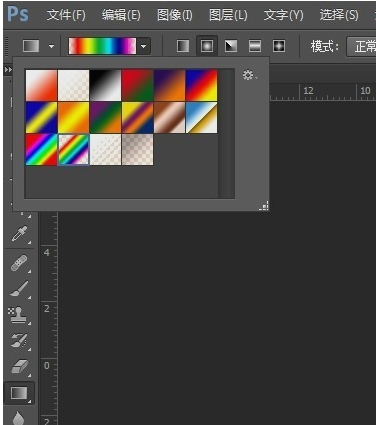Select the Blue, Yellow, Blue gradient preset
Image resolution: width=376 pixels, height=425 pixels.
click(41, 117)
